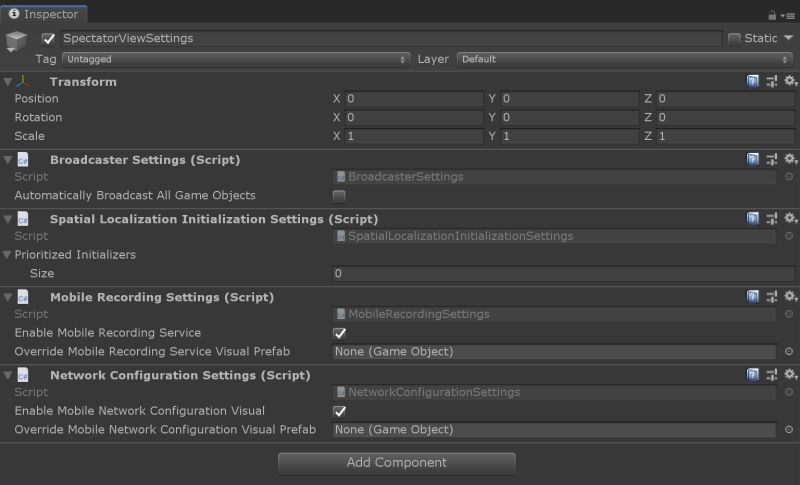The width and height of the screenshot is (800, 485).
Task: Open Inspector panel options menu icon
Action: [x=789, y=16]
